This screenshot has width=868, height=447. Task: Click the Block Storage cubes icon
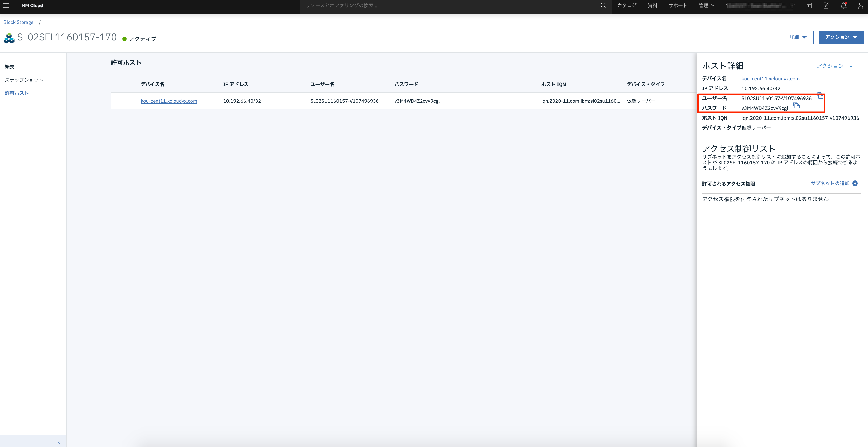point(9,38)
